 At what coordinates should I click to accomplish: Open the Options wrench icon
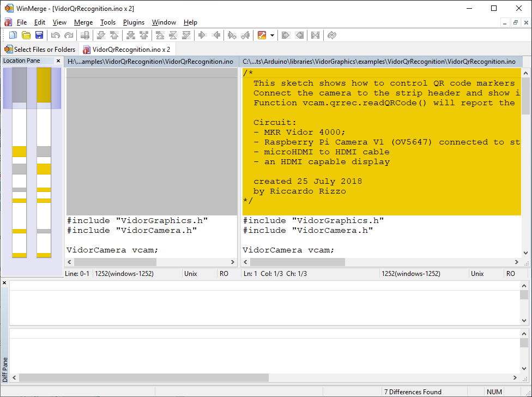pyautogui.click(x=262, y=35)
